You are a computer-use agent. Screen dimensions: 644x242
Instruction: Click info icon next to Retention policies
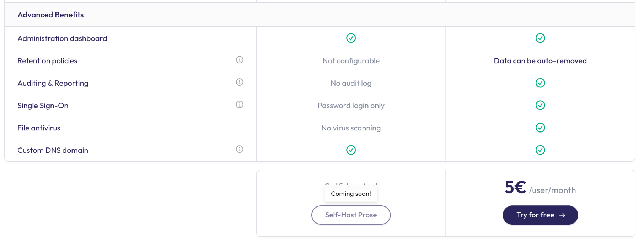click(x=240, y=60)
